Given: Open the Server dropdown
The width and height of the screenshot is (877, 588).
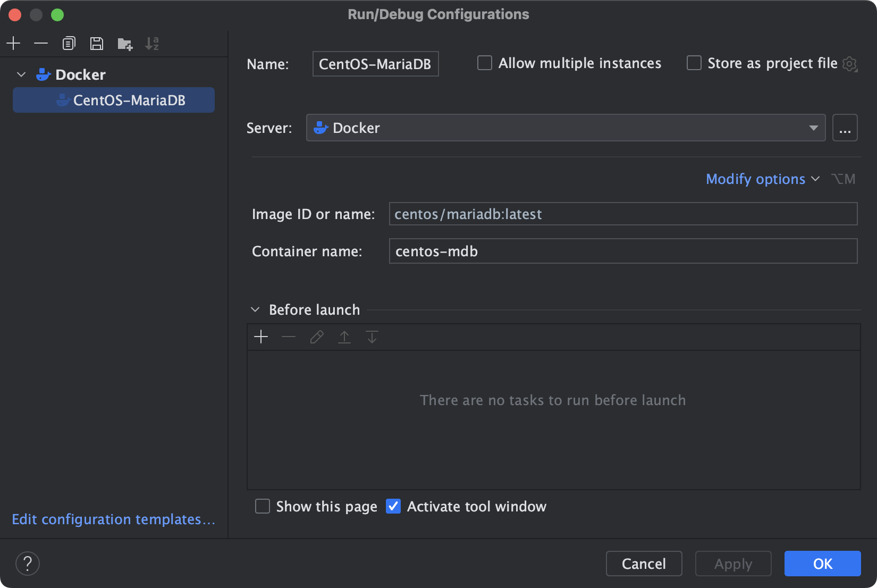Looking at the screenshot, I should 813,128.
